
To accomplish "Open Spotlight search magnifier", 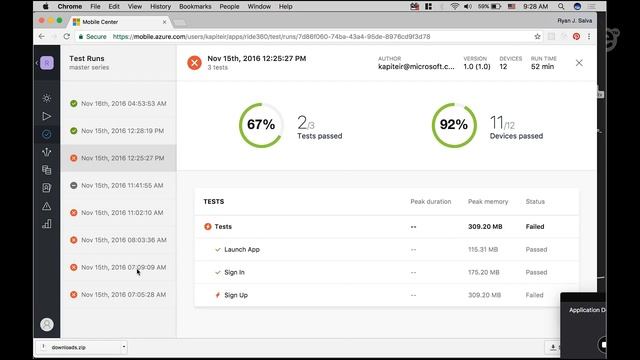I will click(561, 7).
